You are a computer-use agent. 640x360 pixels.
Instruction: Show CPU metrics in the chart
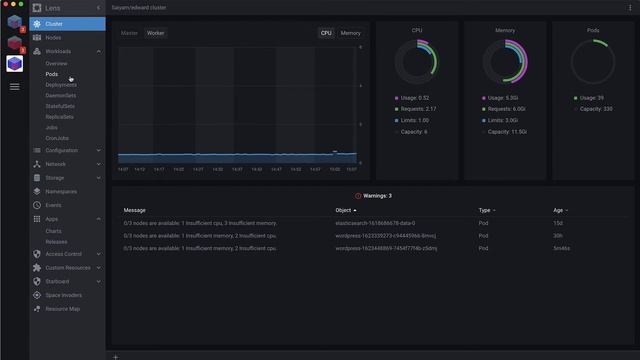click(x=326, y=33)
